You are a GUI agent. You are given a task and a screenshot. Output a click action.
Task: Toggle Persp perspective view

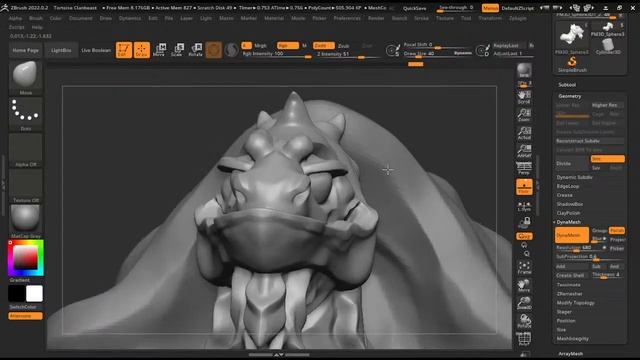[524, 168]
